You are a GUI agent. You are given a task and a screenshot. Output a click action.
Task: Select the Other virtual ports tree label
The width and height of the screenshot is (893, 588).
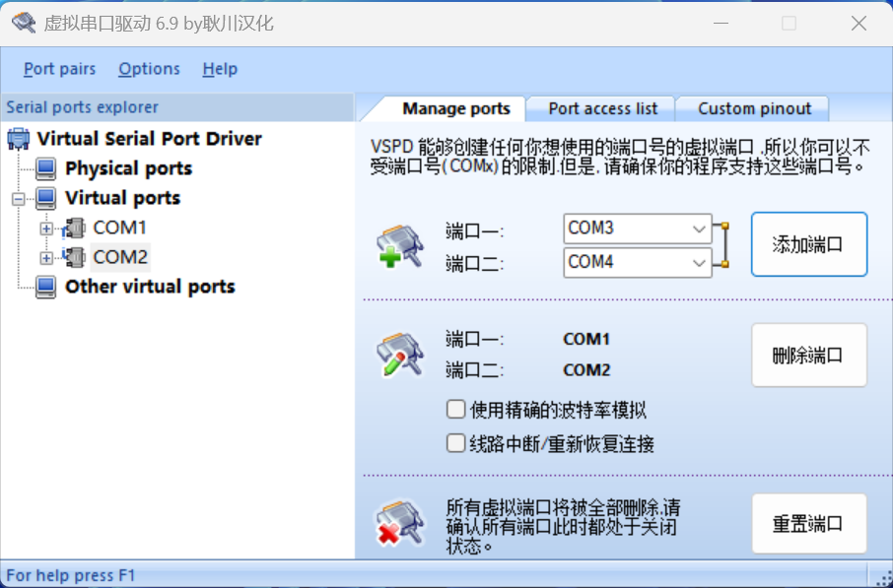151,287
